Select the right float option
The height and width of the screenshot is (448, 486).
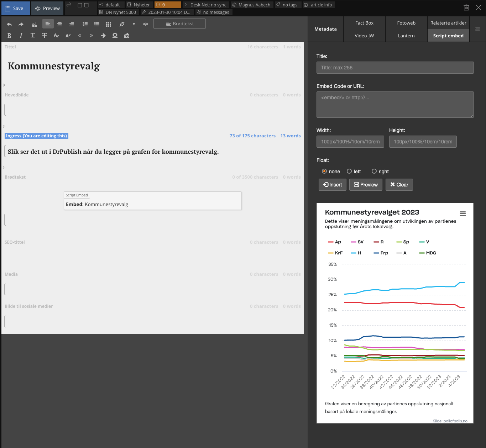click(374, 171)
